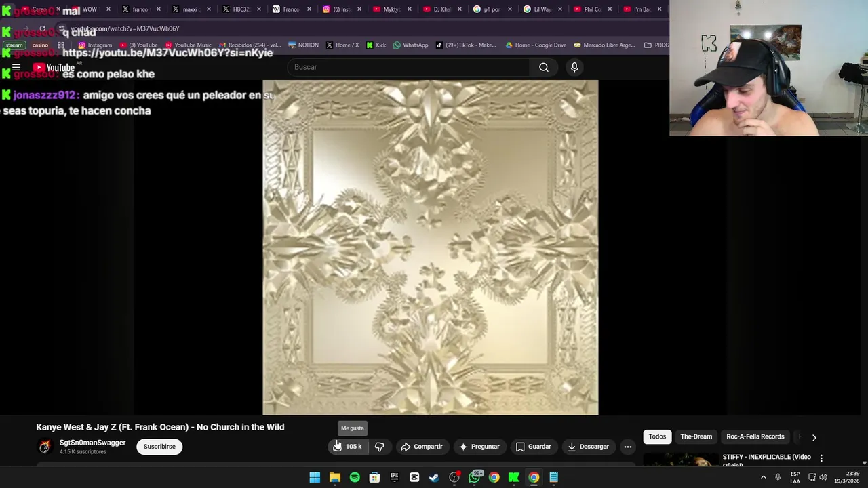Open the WhatsApp bookmark
This screenshot has height=488, width=868.
tap(411, 45)
